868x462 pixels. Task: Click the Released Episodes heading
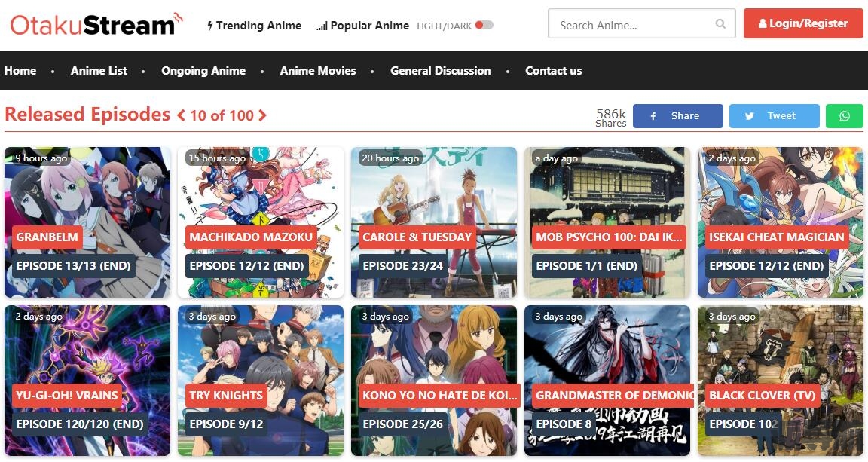tap(87, 114)
